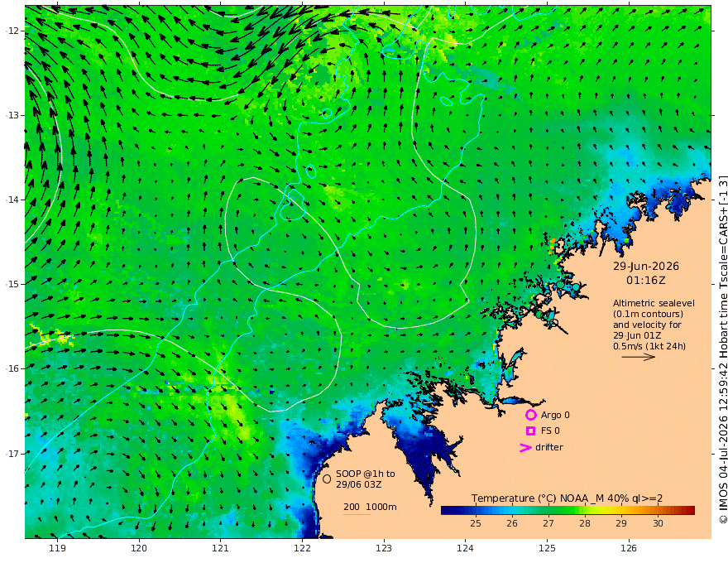Select the 'FS 0' legend label

click(x=551, y=431)
